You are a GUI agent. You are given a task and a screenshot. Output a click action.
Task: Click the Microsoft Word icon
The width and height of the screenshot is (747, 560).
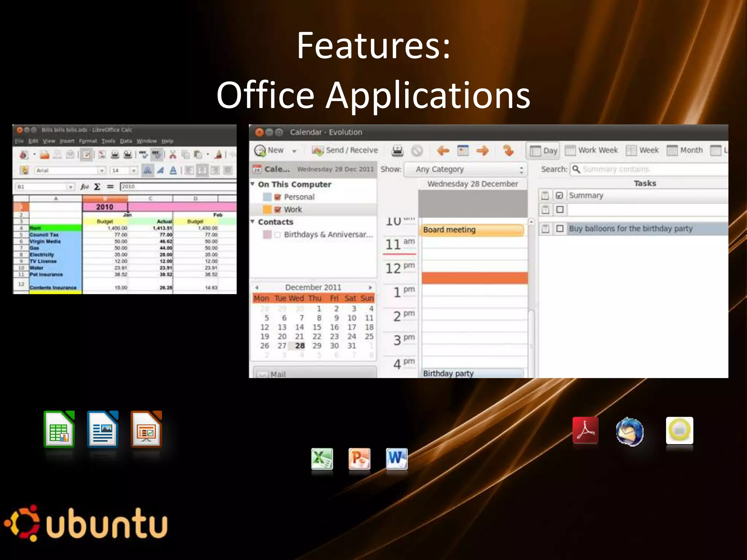pyautogui.click(x=396, y=459)
